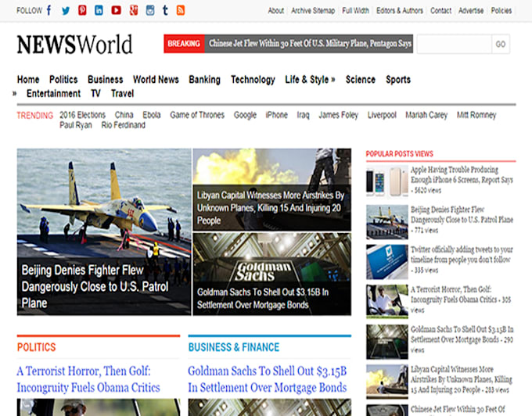This screenshot has height=416, width=532.
Task: Open Business article Goldman Sachs headline
Action: pos(268,379)
